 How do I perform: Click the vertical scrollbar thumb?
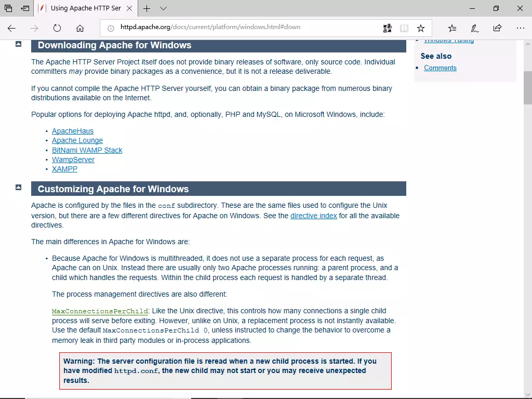point(528,88)
